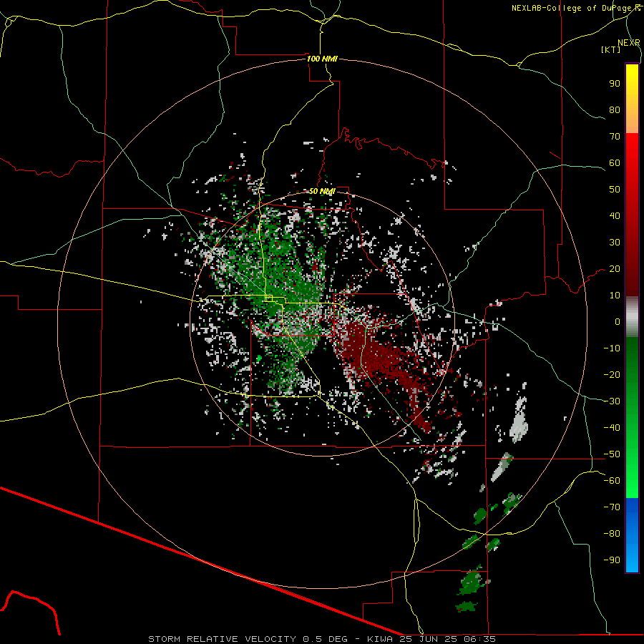Image resolution: width=644 pixels, height=644 pixels.
Task: Click the positive 20 scale value
Action: (x=615, y=268)
